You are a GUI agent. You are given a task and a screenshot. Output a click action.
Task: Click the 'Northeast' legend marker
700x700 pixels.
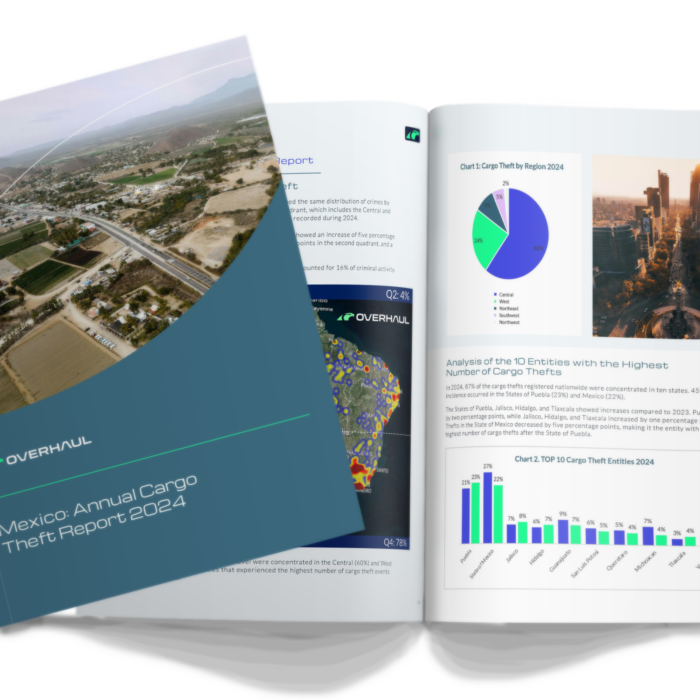click(x=495, y=308)
